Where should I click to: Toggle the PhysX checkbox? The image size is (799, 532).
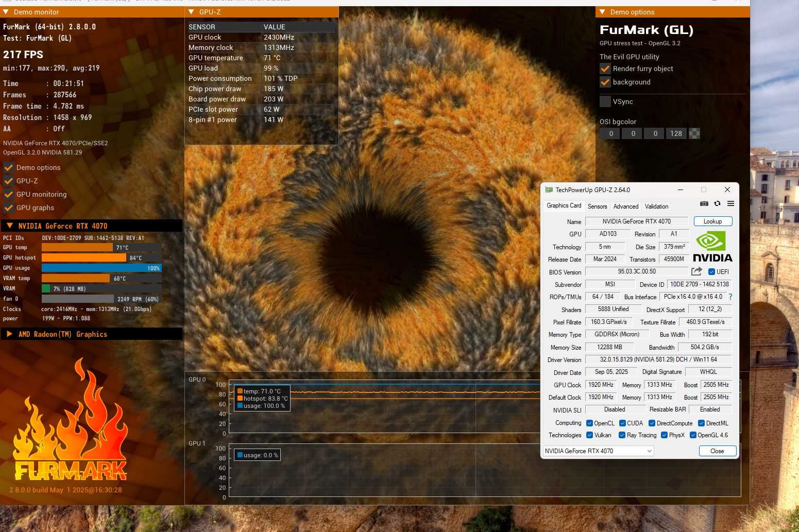click(664, 435)
